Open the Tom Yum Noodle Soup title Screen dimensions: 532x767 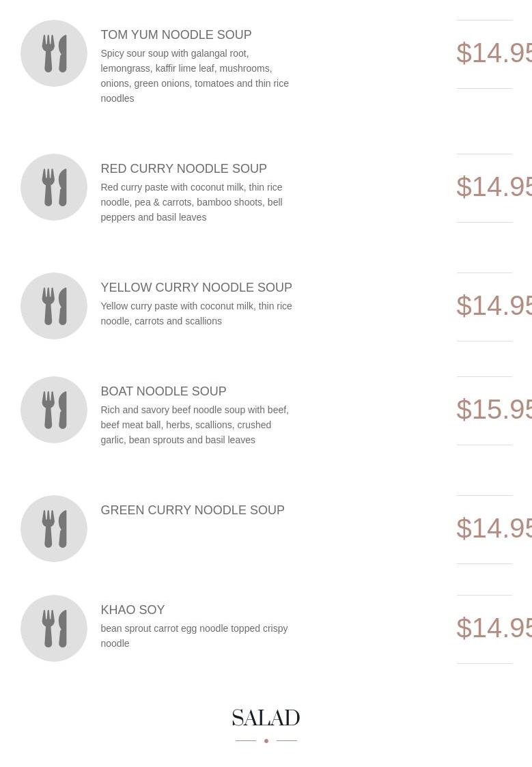(x=176, y=35)
